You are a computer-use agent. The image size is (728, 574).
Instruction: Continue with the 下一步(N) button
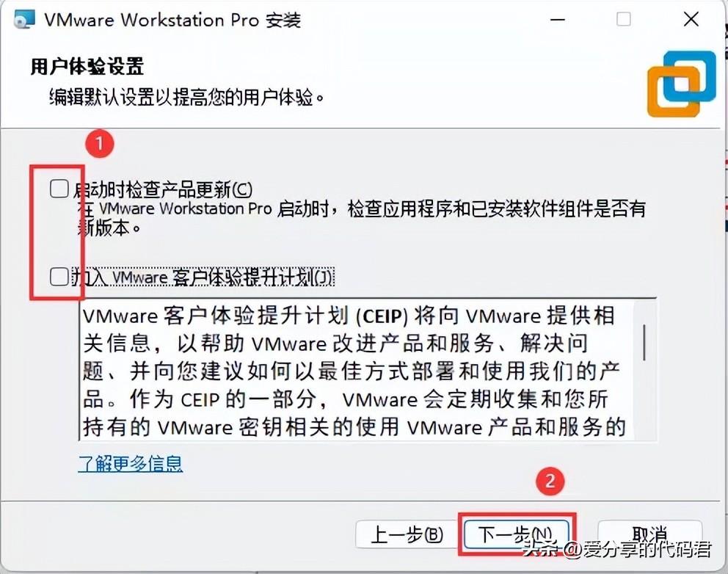click(517, 534)
